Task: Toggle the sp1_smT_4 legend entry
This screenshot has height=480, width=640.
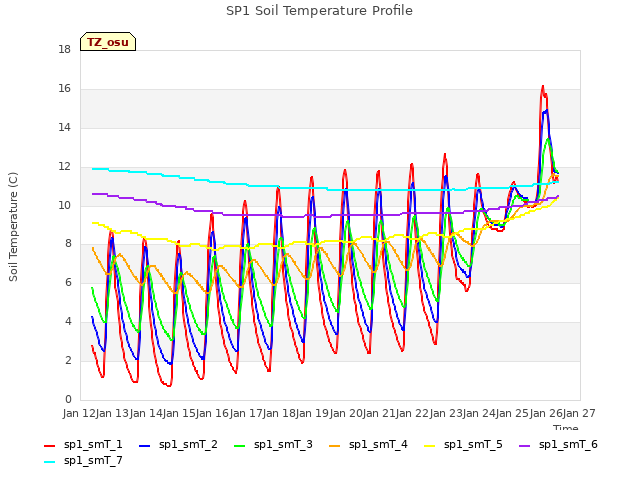Action: 368,444
